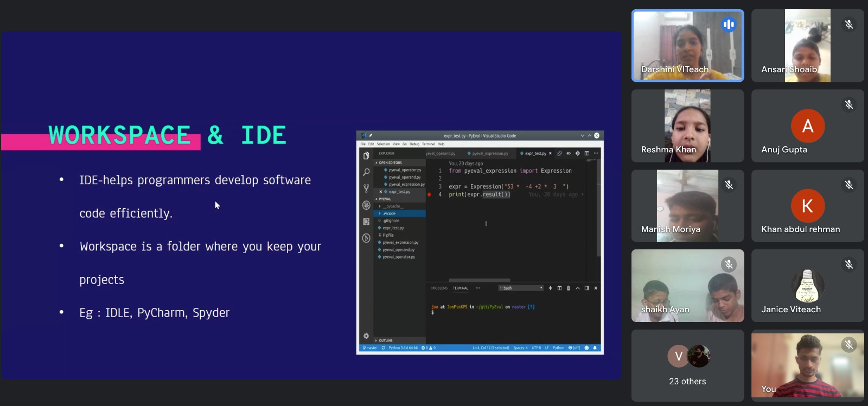
Task: Open the 1: bash terminal dropdown
Action: (x=521, y=288)
